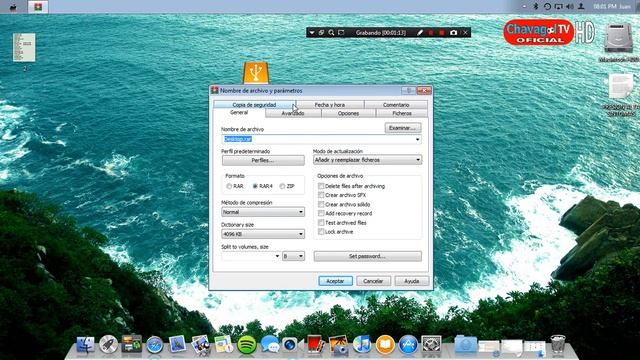The image size is (640, 360).
Task: Open iBooks orange book icon
Action: point(385,345)
